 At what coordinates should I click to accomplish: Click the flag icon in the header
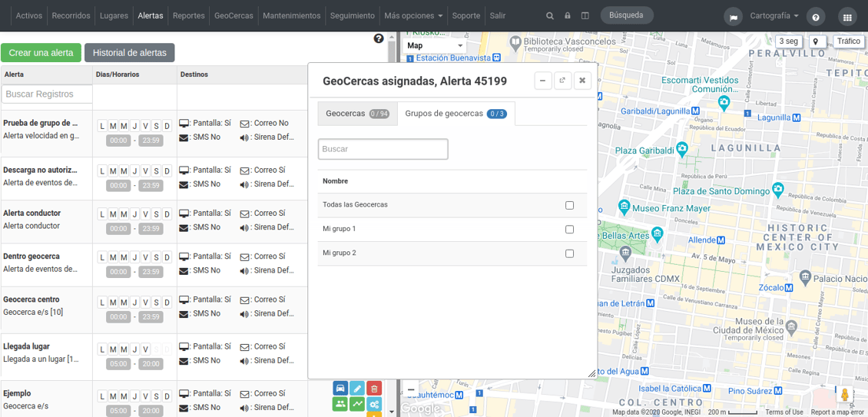(x=734, y=17)
